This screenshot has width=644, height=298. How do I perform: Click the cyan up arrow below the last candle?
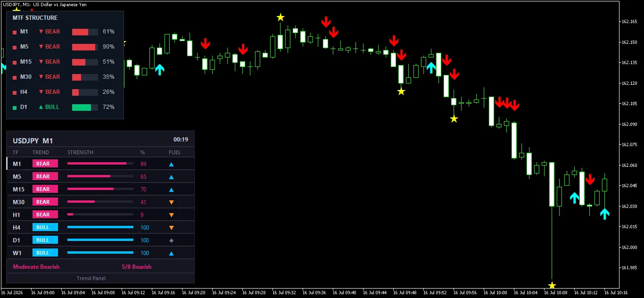(605, 214)
